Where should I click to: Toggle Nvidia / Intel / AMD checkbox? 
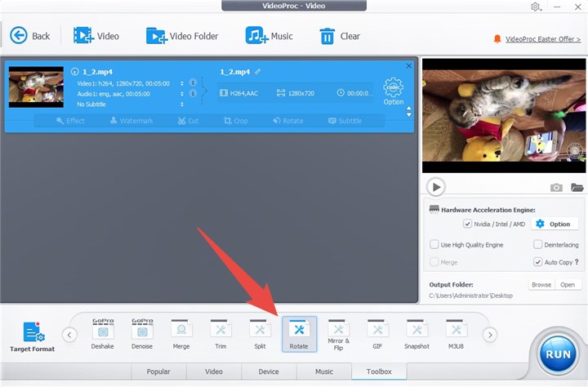[467, 224]
